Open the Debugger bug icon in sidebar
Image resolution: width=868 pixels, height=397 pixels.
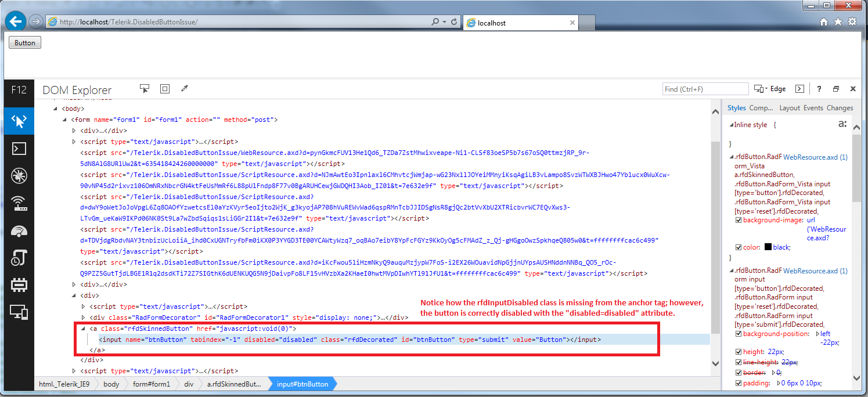pyautogui.click(x=19, y=176)
